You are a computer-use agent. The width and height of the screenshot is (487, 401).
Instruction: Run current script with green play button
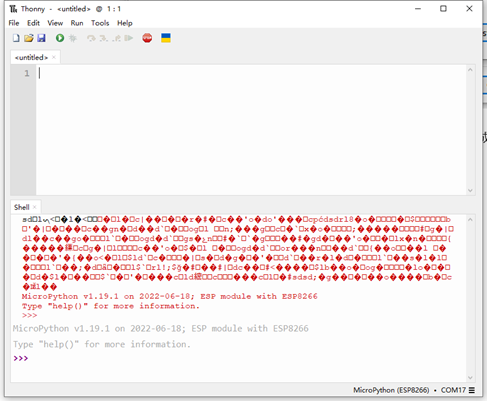click(x=60, y=38)
